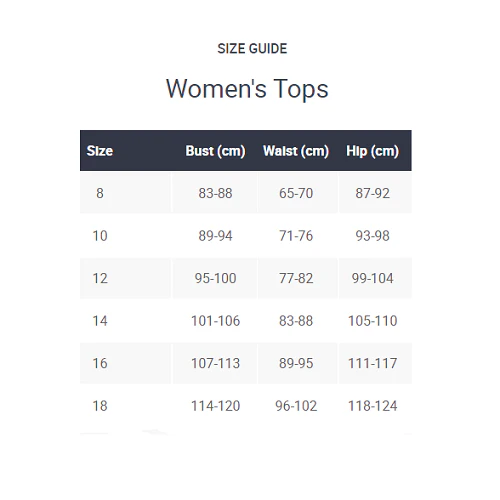
Task: Select the Waist (cm) column header
Action: 296,151
